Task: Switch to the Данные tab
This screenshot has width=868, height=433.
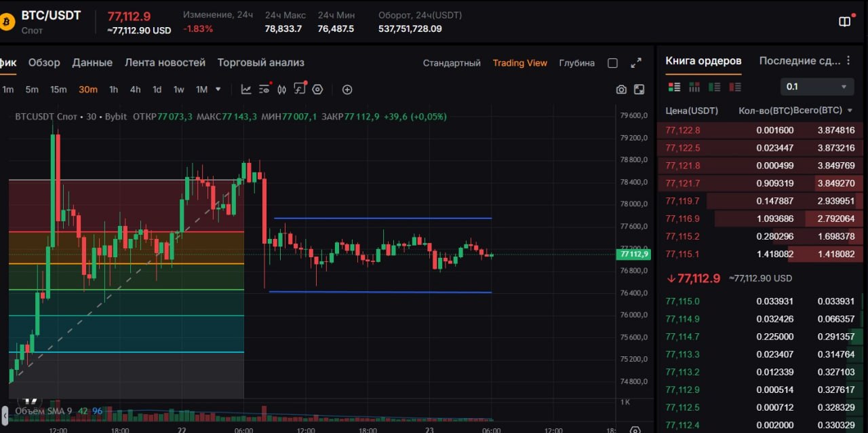Action: coord(92,62)
